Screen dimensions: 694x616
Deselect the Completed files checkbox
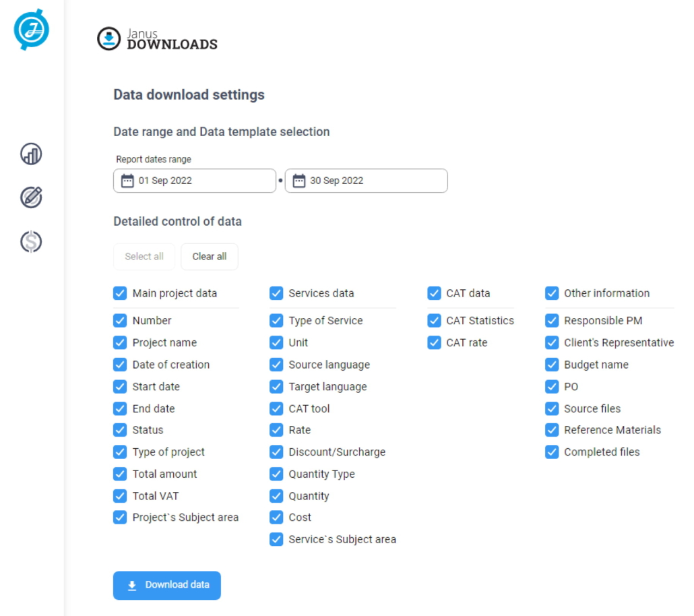[x=552, y=452]
